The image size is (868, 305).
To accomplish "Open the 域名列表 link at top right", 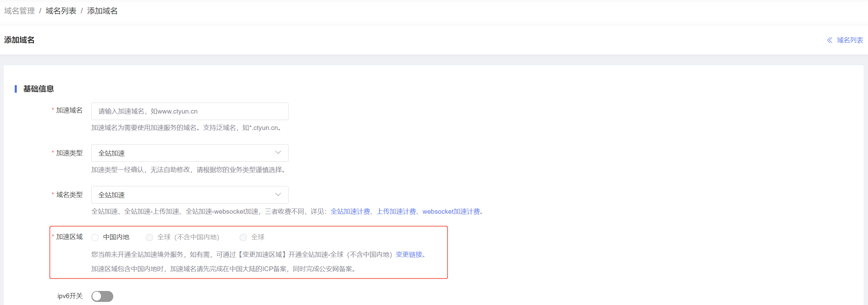I will click(850, 40).
